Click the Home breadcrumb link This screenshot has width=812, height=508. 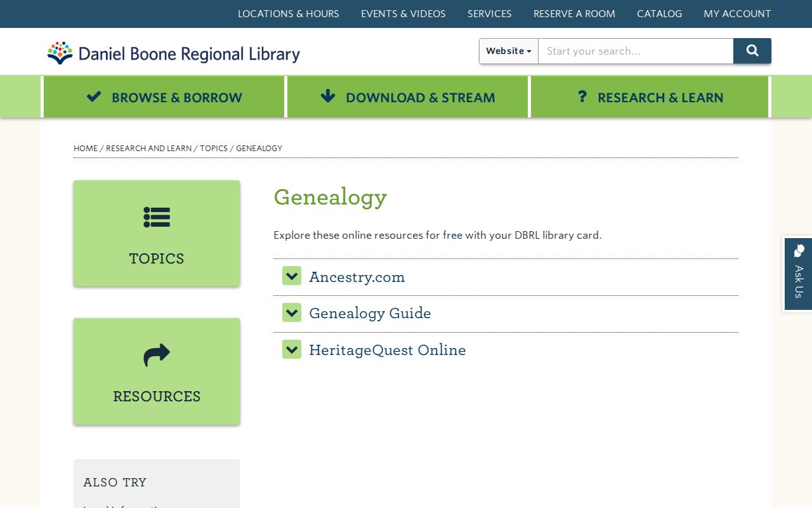(x=86, y=148)
